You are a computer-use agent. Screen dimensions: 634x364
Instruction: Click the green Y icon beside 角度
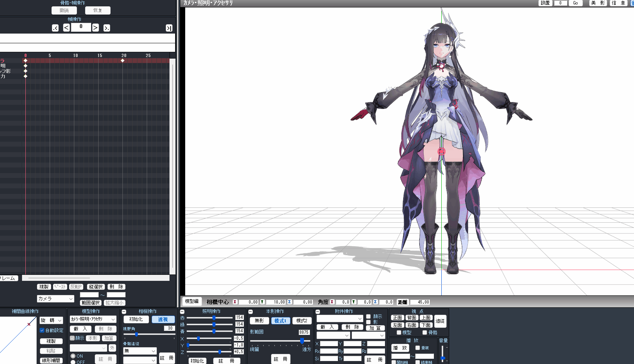pos(354,302)
